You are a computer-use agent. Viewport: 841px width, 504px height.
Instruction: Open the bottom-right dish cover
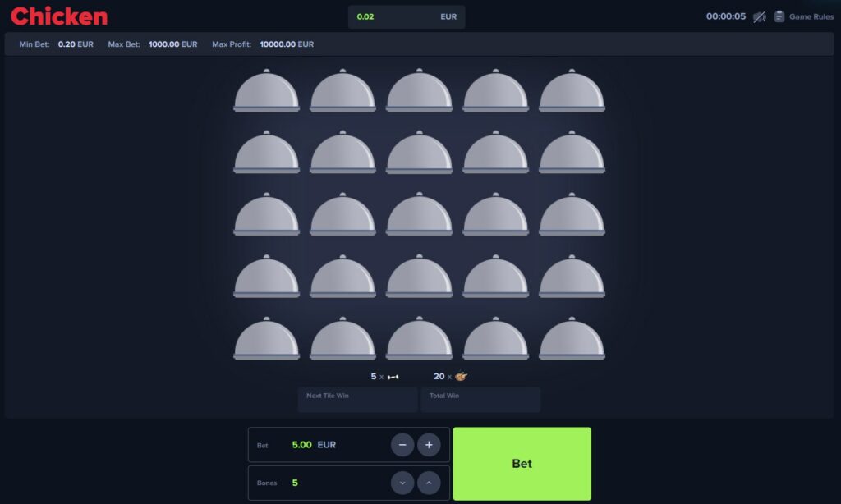(x=572, y=339)
